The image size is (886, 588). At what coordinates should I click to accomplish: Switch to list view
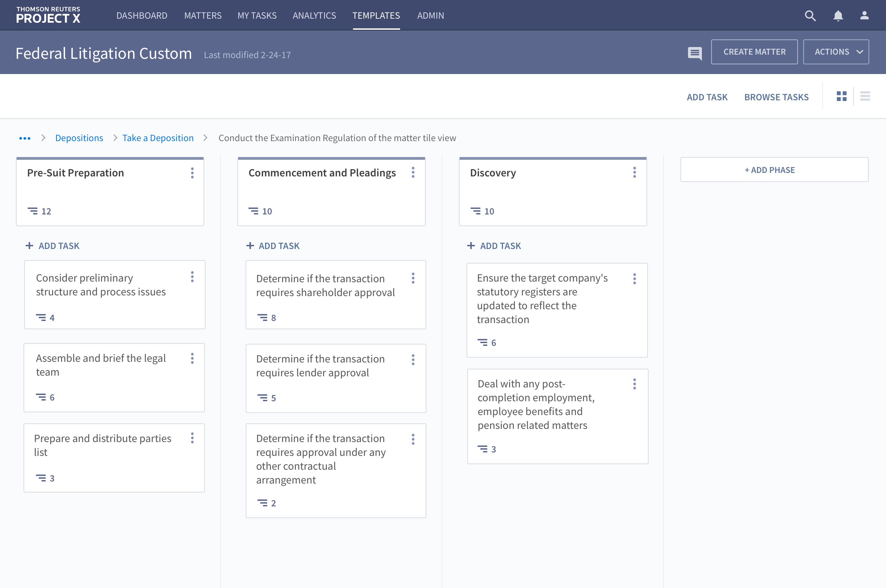coord(865,97)
